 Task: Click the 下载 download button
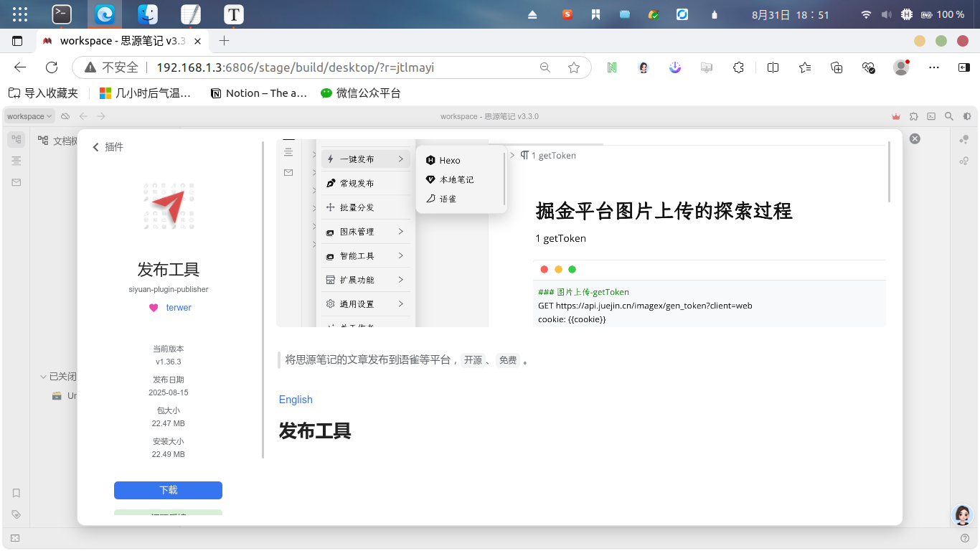pyautogui.click(x=168, y=490)
